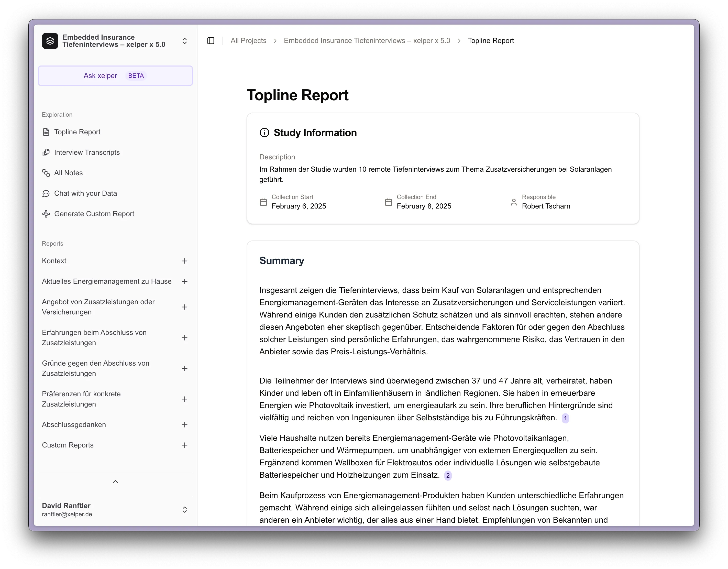Select Topline Report in the Exploration section
Screen dimensions: 728x569
click(77, 132)
